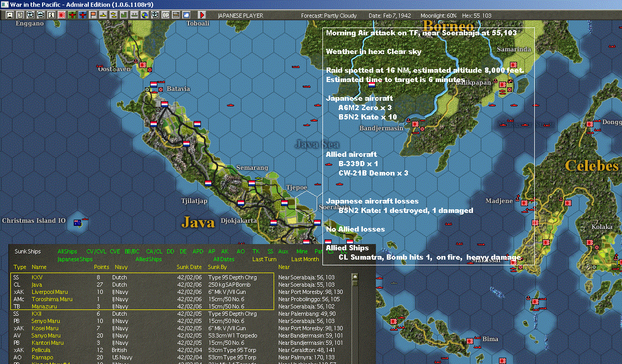Viewport: 622px width, 364px height.
Task: Select the Last Turn date filter
Action: [x=264, y=259]
